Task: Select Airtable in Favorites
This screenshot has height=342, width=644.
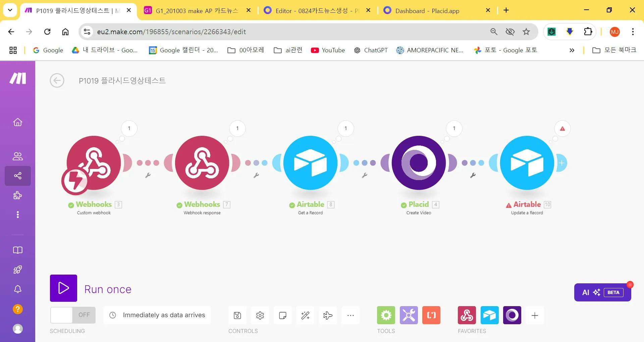Action: pos(490,315)
